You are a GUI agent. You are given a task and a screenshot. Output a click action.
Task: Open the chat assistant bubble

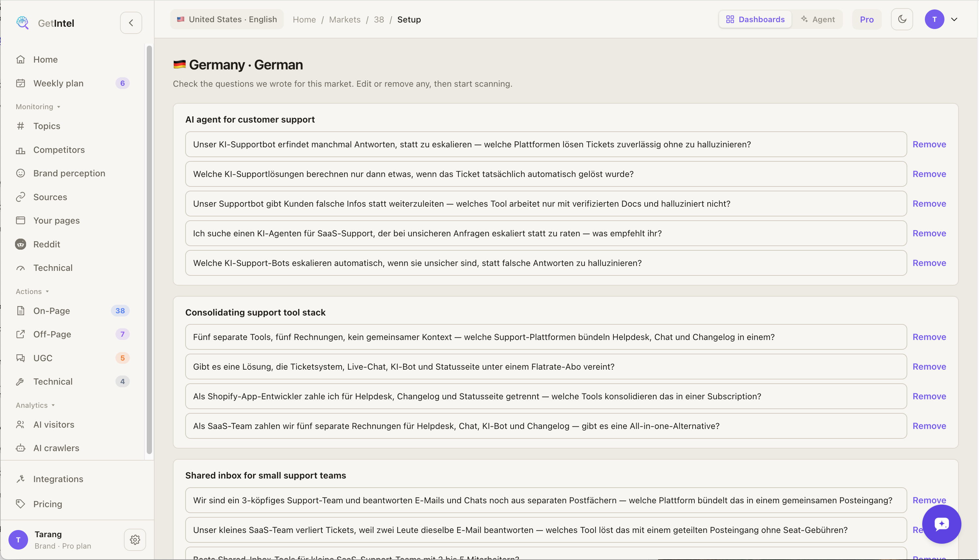(x=941, y=524)
